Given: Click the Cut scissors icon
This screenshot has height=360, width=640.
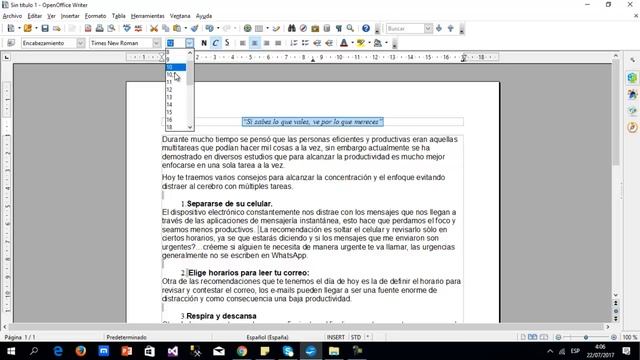Looking at the screenshot, I should (x=154, y=28).
